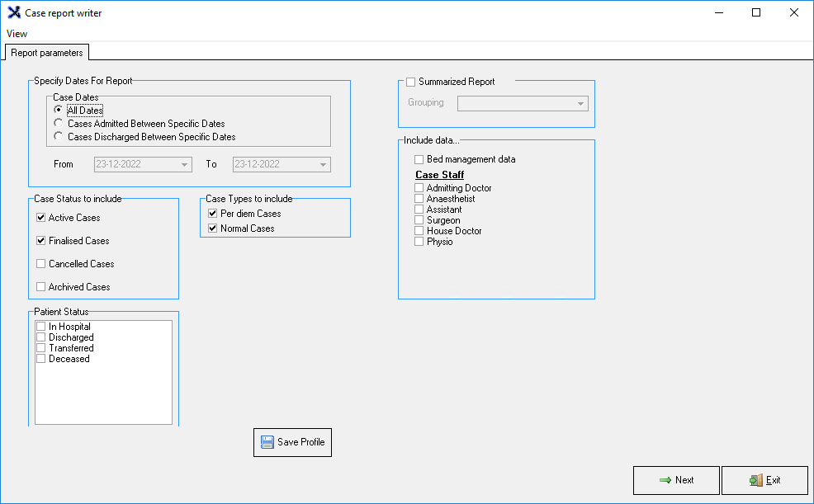
Task: Select Cases Discharged Between Specific Dates option
Action: 59,137
